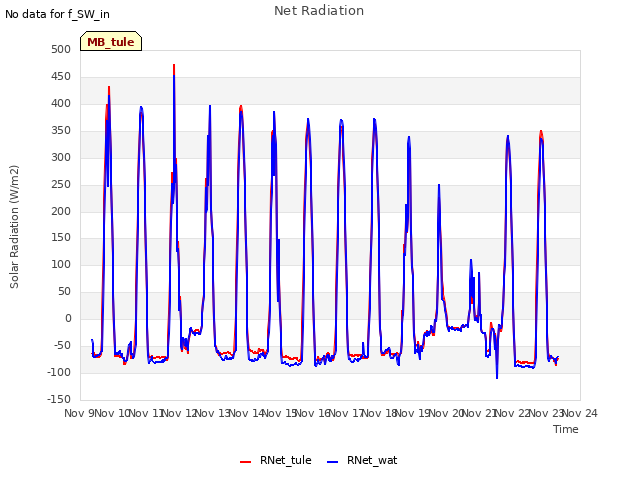Image resolution: width=640 pixels, height=480 pixels.
Task: Click the highest peak on Nov 11
Action: [174, 65]
